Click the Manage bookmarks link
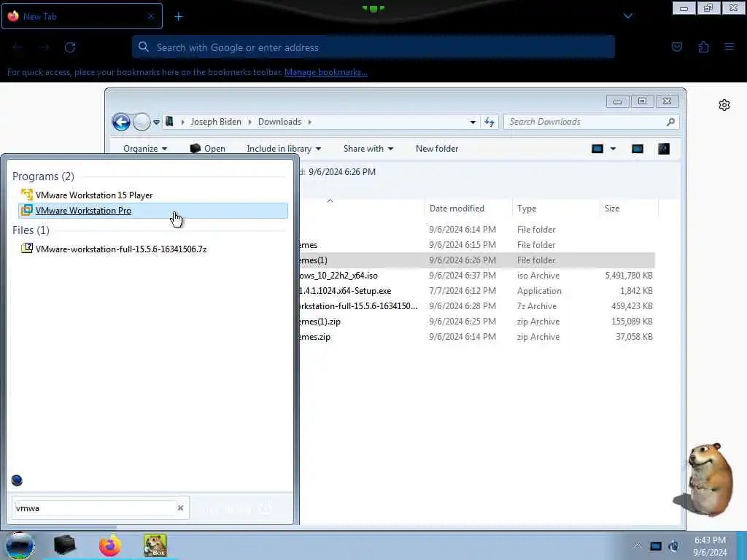The height and width of the screenshot is (560, 747). coord(326,72)
